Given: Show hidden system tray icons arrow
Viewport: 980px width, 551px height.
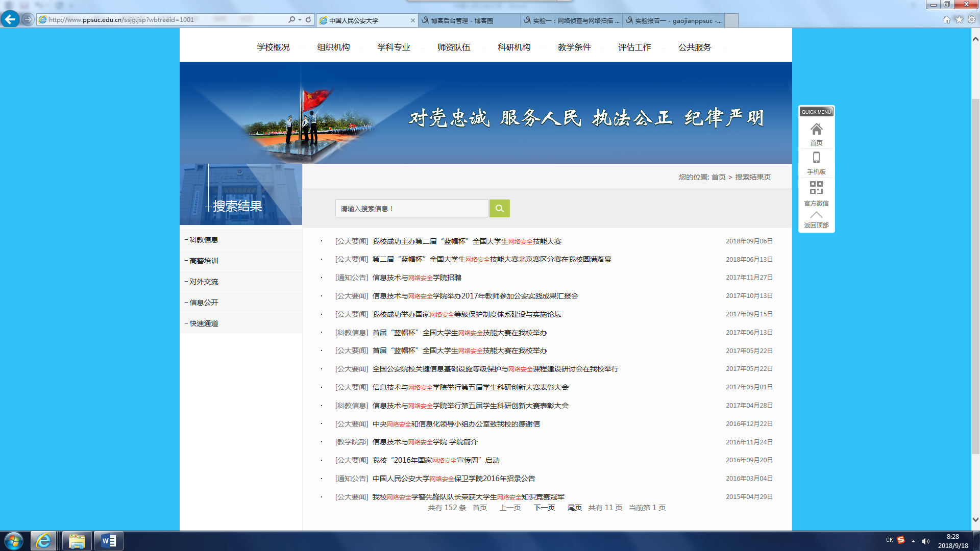Looking at the screenshot, I should [913, 541].
